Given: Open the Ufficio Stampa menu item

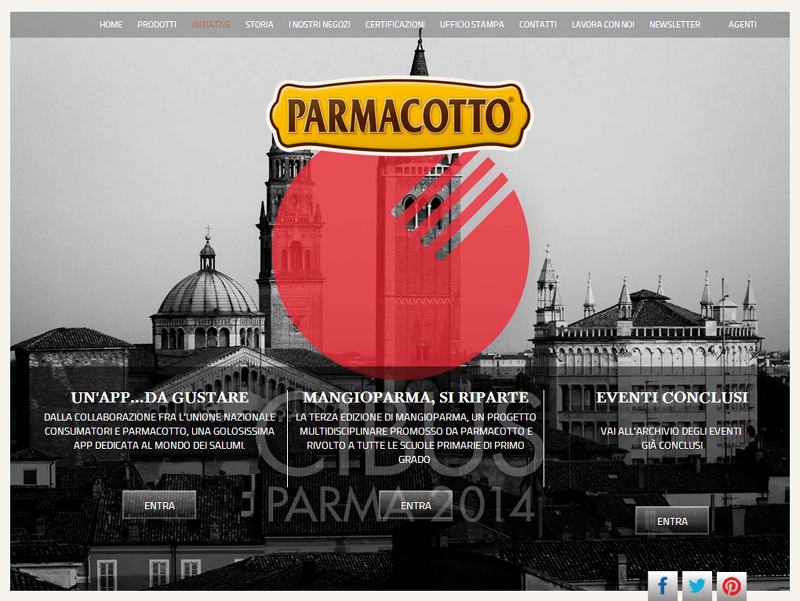Looking at the screenshot, I should click(x=472, y=24).
